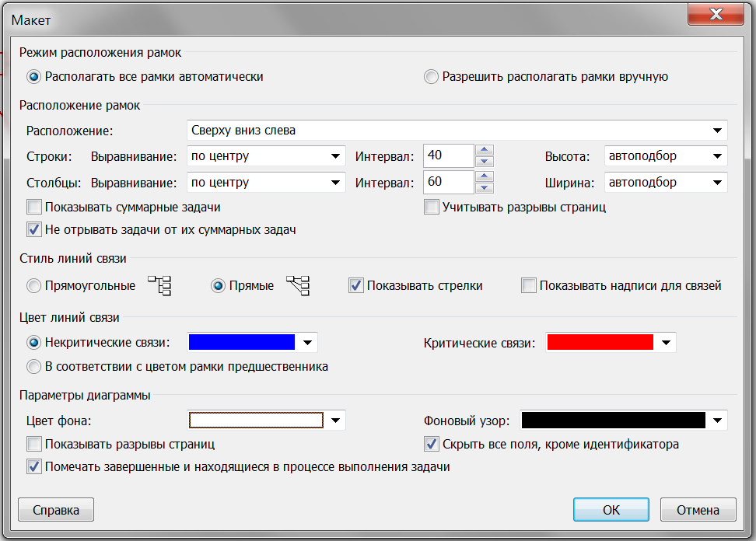756x541 pixels.
Task: Click the red critical links swatch
Action: pos(600,342)
